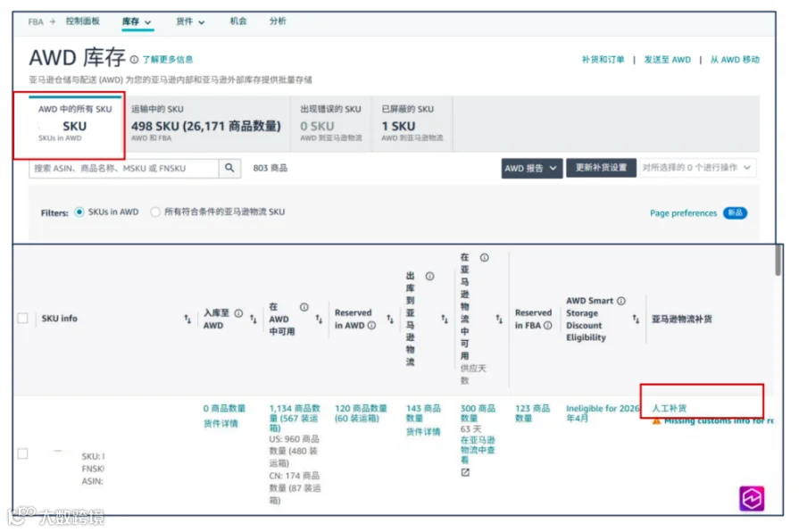Screen dimensions: 799x532
Task: Show info for 入库至 AWD column
Action: pyautogui.click(x=238, y=313)
